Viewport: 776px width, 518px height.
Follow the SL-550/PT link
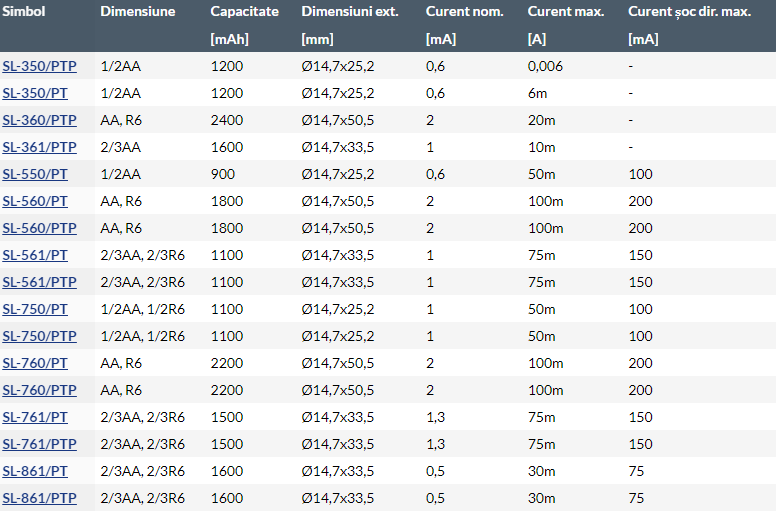(x=35, y=174)
